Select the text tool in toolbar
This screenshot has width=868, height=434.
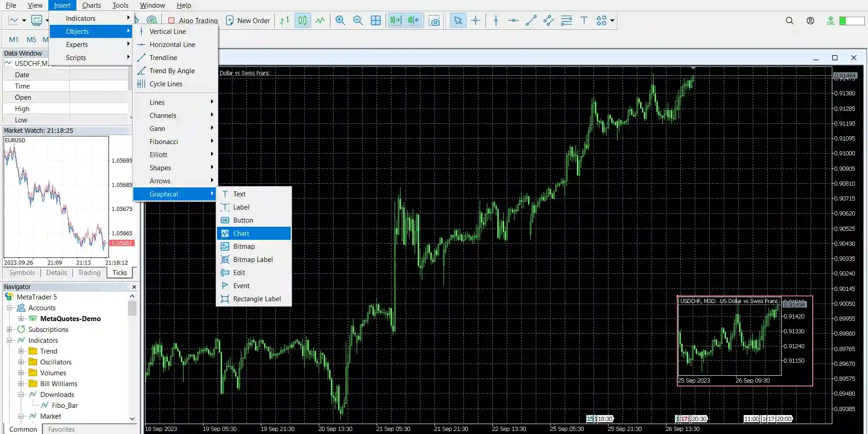(584, 20)
